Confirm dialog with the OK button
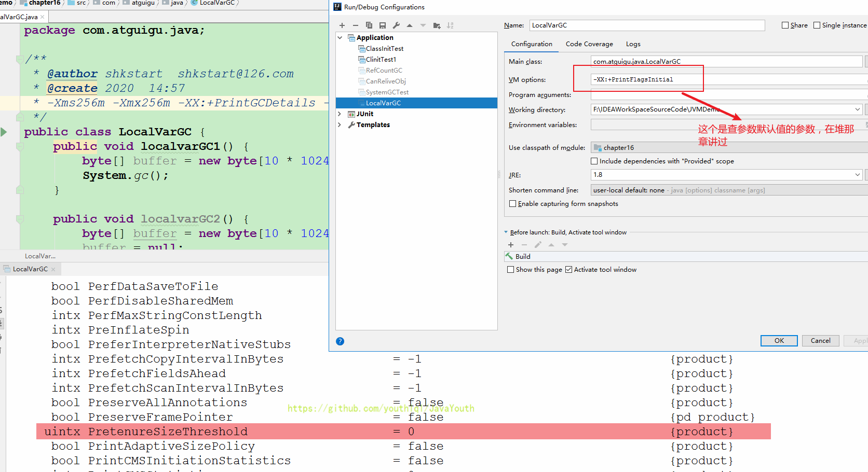The image size is (868, 472). [x=779, y=341]
